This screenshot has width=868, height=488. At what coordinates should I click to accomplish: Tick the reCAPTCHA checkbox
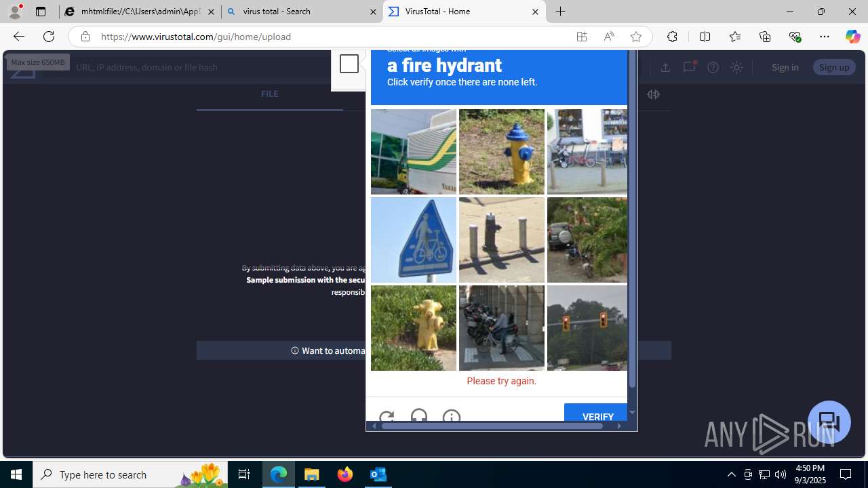click(x=349, y=64)
